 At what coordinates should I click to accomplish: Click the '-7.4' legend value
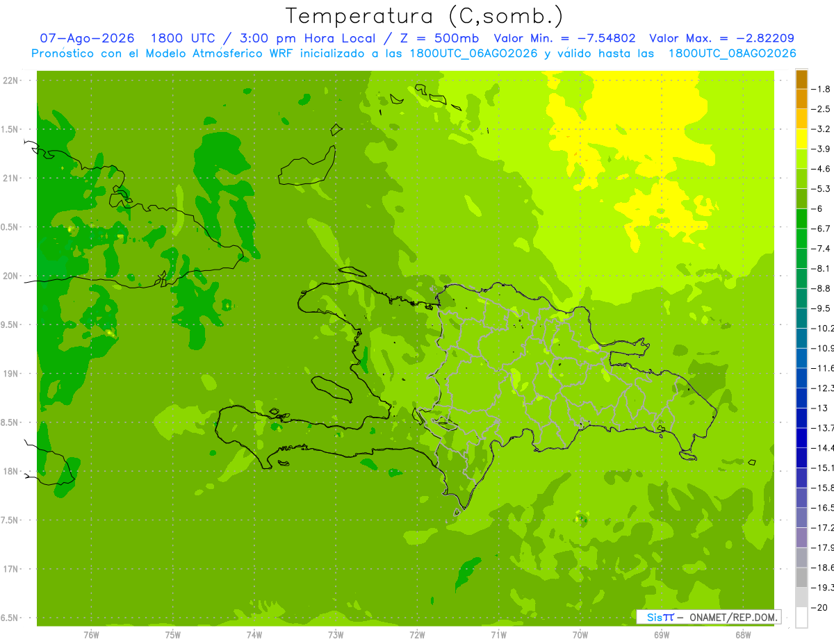point(821,249)
